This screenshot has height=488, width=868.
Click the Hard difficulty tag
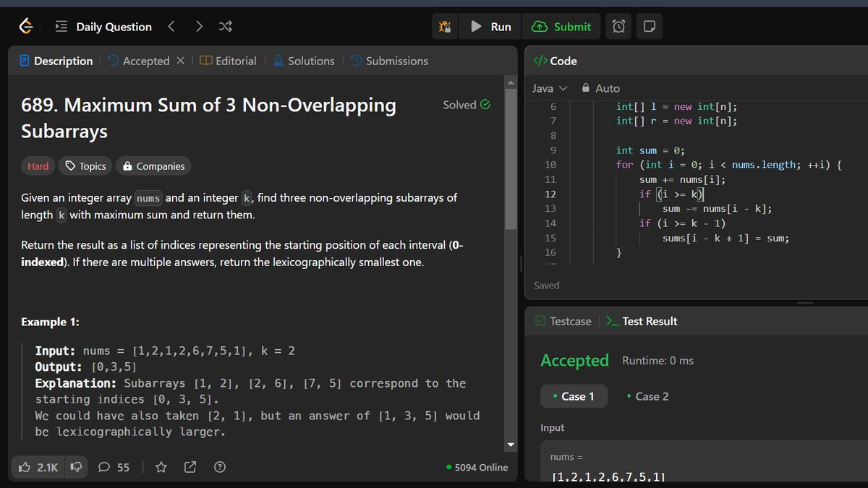click(38, 166)
